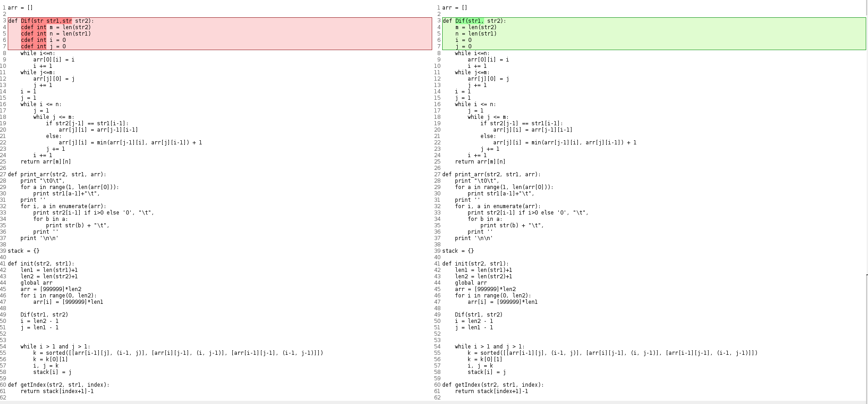The image size is (868, 404).
Task: Click 'print str(b) + "\t",' in right pane
Action: (x=512, y=225)
